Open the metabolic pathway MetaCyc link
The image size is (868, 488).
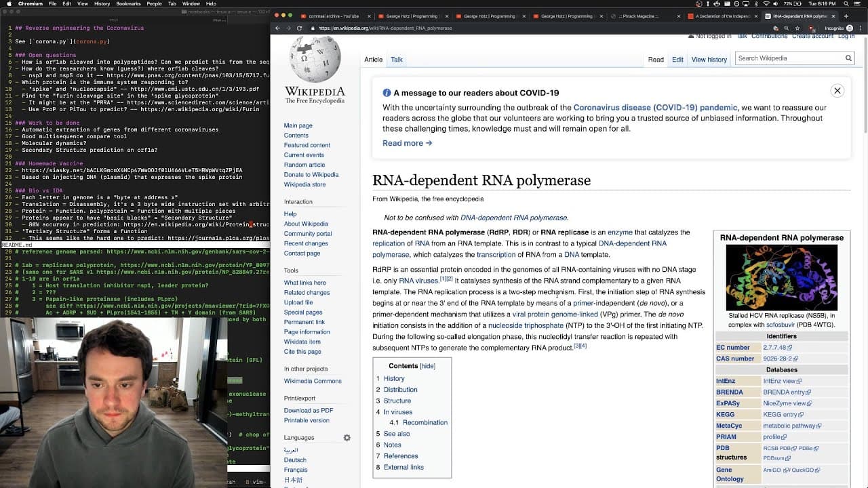792,426
